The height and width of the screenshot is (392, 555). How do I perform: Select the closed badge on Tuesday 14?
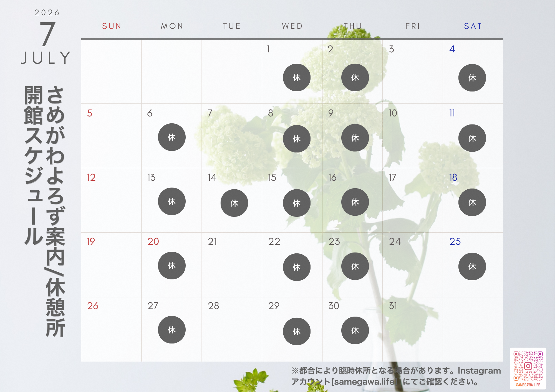(x=234, y=203)
